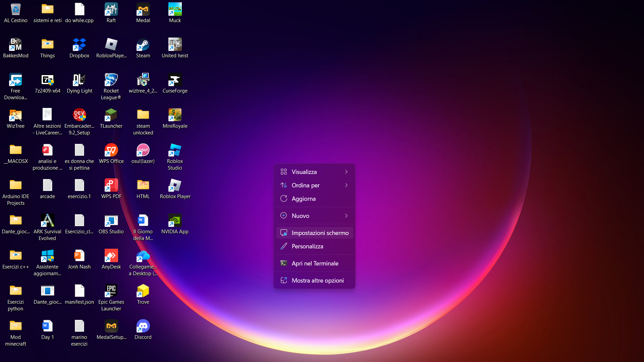Click Apri nel Terminale entry
The height and width of the screenshot is (362, 644).
(x=315, y=263)
